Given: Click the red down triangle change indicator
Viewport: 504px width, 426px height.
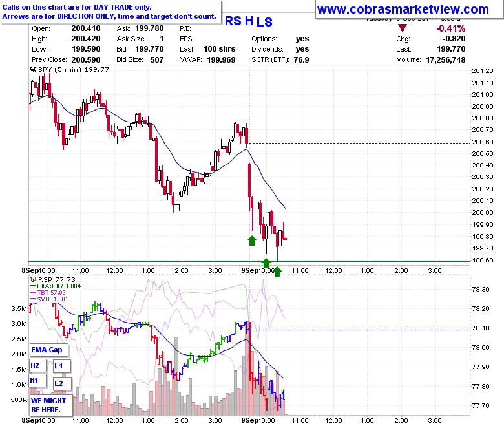Looking at the screenshot, I should [402, 28].
